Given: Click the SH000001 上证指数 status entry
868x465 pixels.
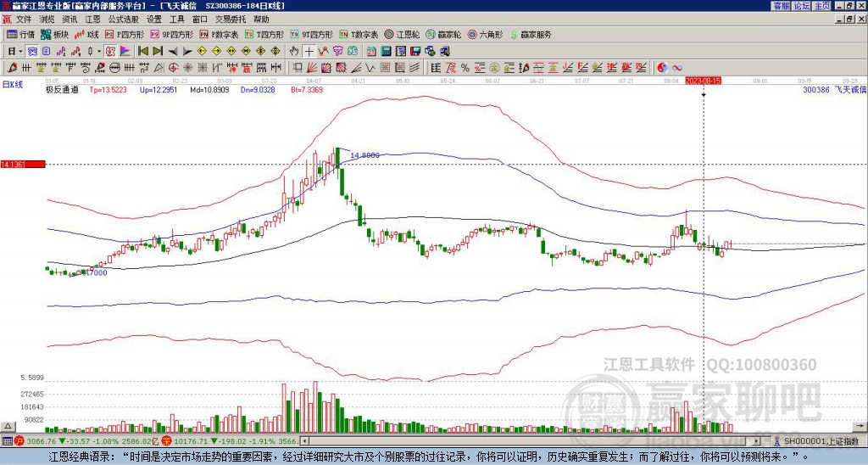Looking at the screenshot, I should (x=821, y=441).
